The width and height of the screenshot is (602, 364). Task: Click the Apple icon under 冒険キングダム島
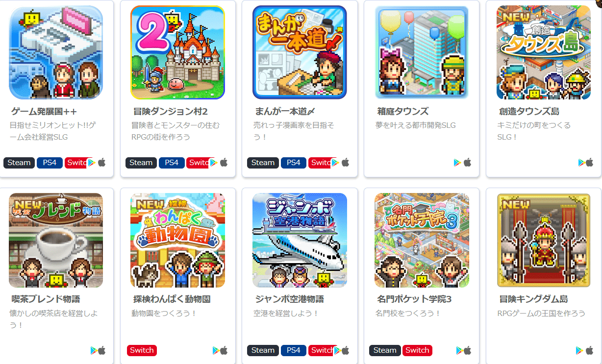[x=588, y=350]
